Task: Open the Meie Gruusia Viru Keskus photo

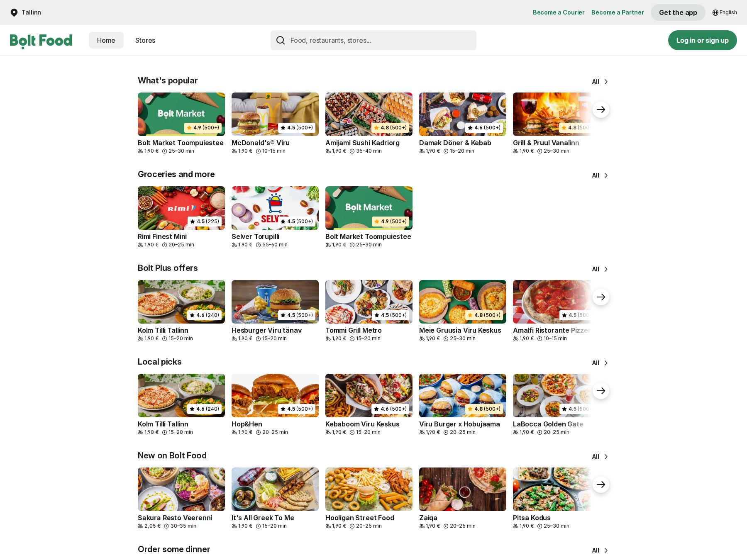Action: 463,302
